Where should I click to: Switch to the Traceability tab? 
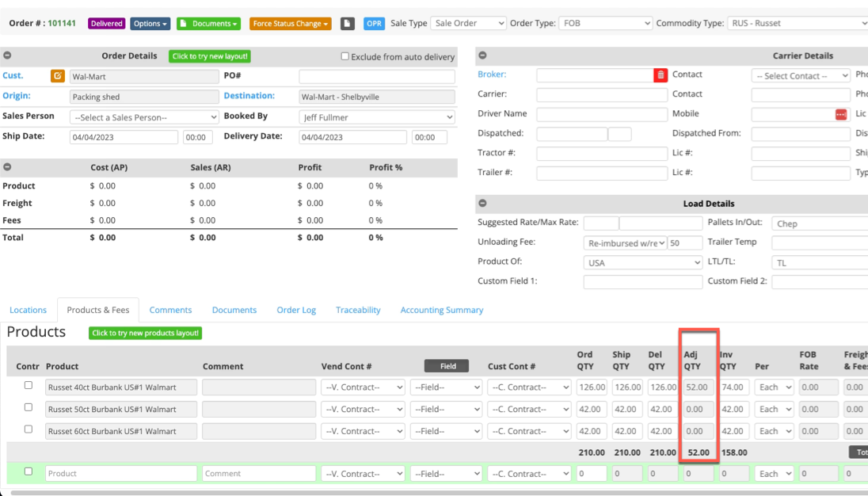(358, 310)
